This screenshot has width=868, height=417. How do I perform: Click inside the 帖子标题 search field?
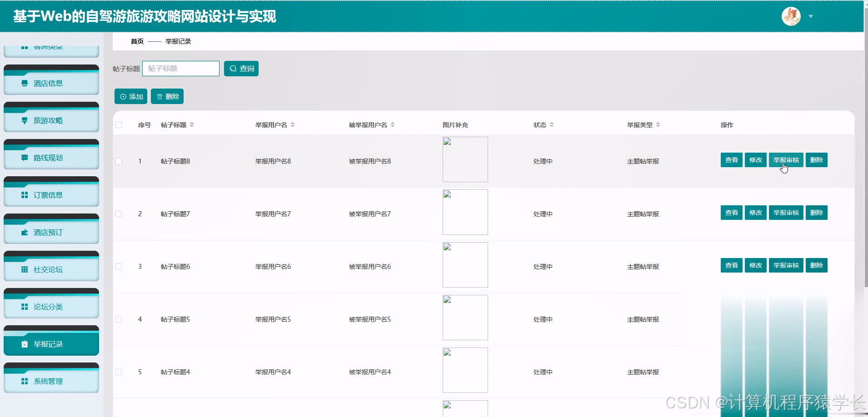click(x=180, y=69)
